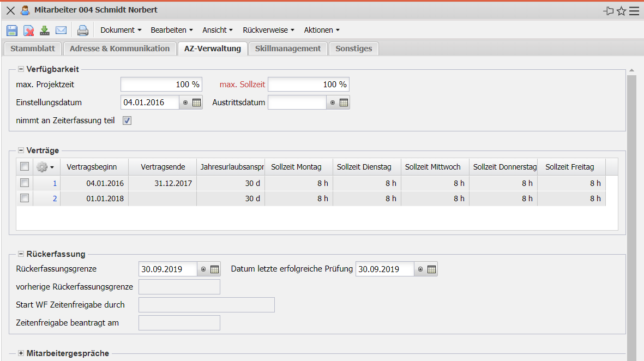Check the select-all box in Verträge header
Viewport: 644px width, 361px height.
(25, 166)
